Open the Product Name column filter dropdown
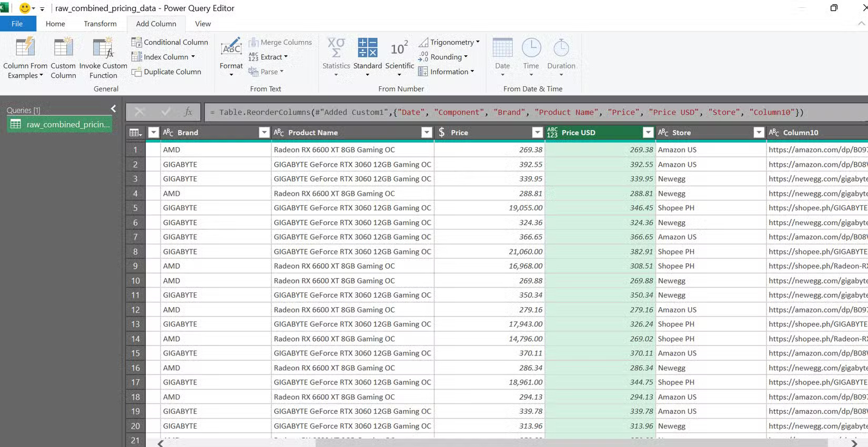This screenshot has height=447, width=868. click(427, 133)
